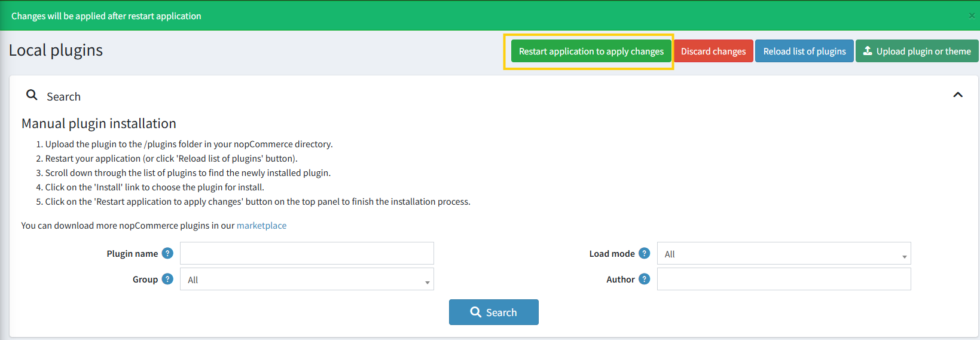
Task: Click Restart application to apply changes
Action: (x=591, y=51)
